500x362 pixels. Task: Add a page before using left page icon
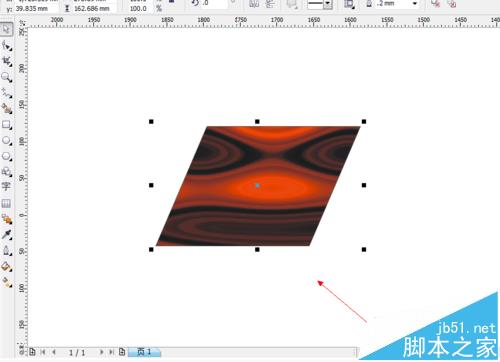pos(32,351)
